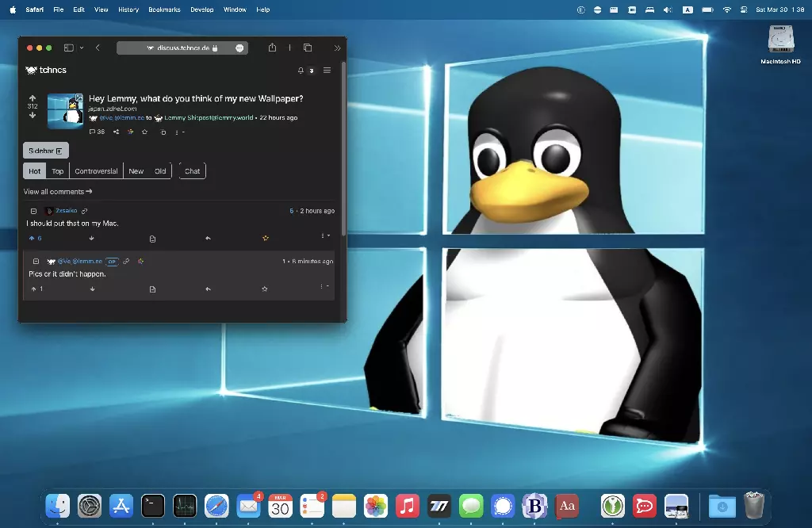Open more options on 2xsaiko comment

(x=325, y=236)
